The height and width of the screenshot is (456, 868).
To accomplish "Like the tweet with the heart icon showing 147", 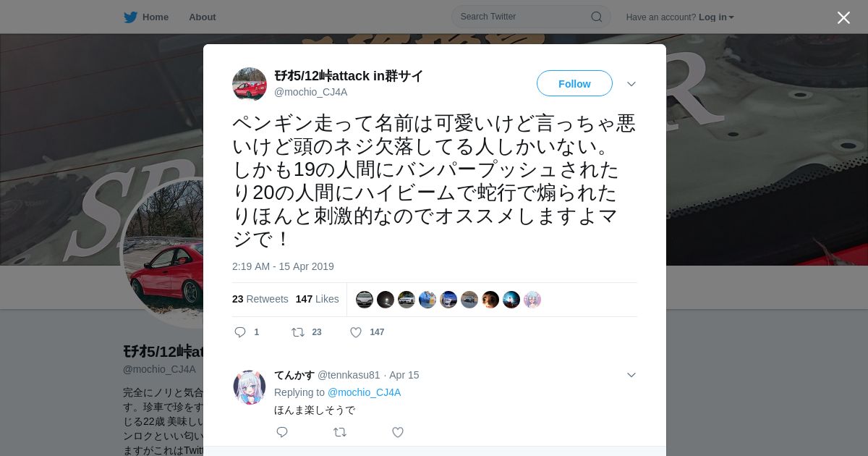I will (x=356, y=332).
